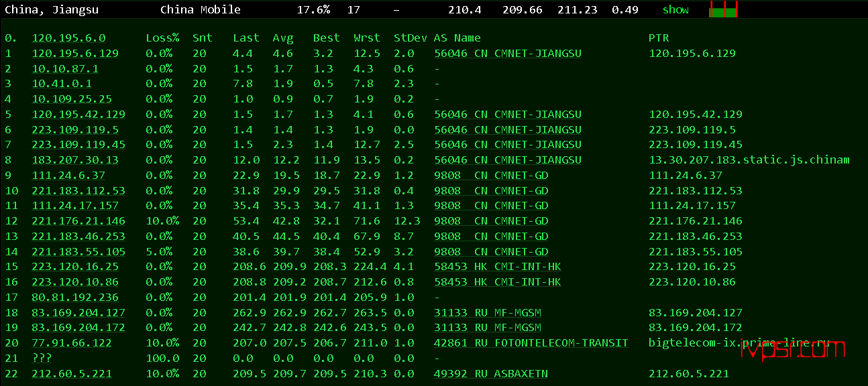Open hop 1 IP link 120.195.6.129
The image size is (868, 386).
75,54
